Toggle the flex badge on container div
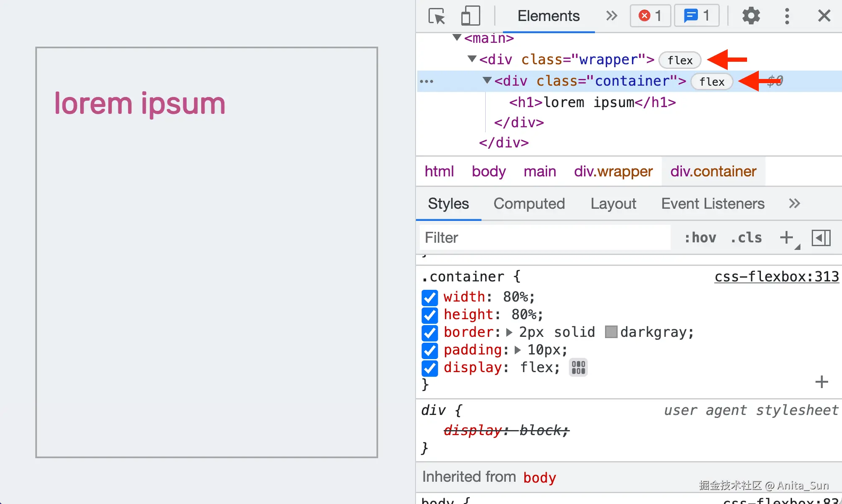842x504 pixels. [x=712, y=81]
